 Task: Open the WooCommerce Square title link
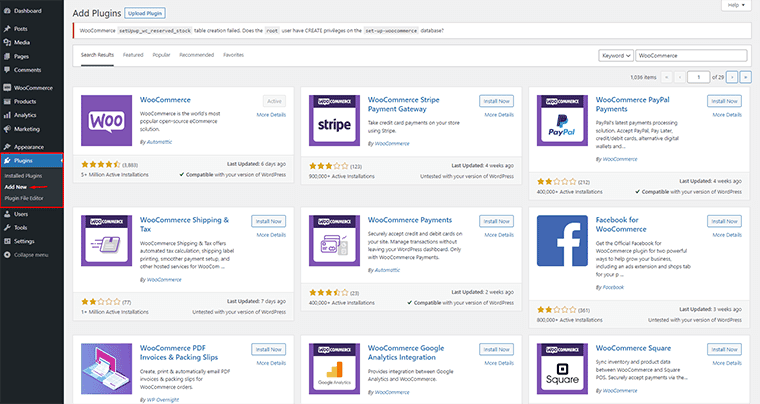[633, 348]
